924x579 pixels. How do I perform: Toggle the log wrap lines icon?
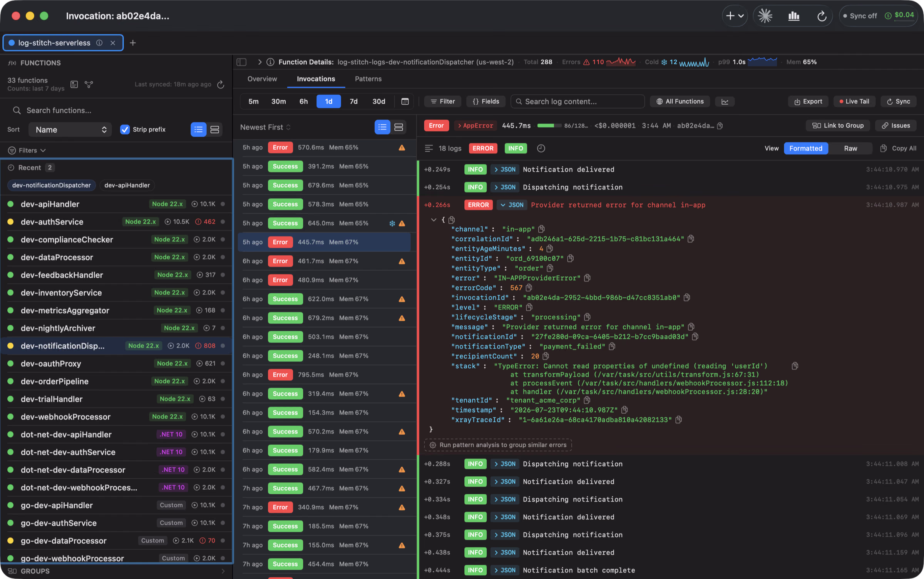[429, 148]
